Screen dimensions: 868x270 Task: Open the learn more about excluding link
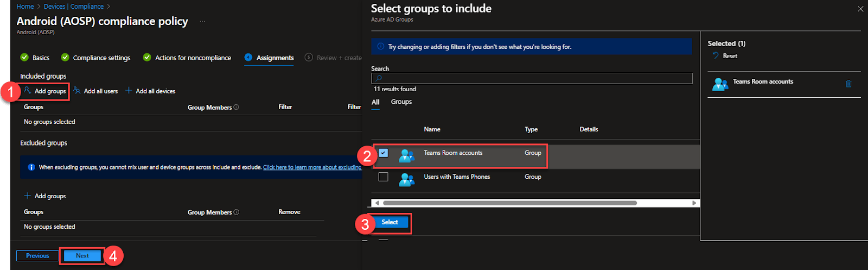point(312,167)
